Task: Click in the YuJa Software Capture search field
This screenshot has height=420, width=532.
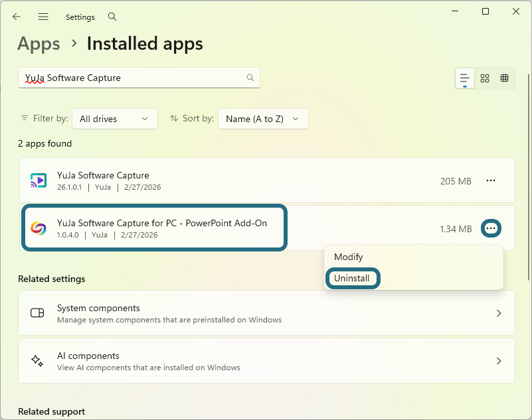Action: tap(139, 78)
